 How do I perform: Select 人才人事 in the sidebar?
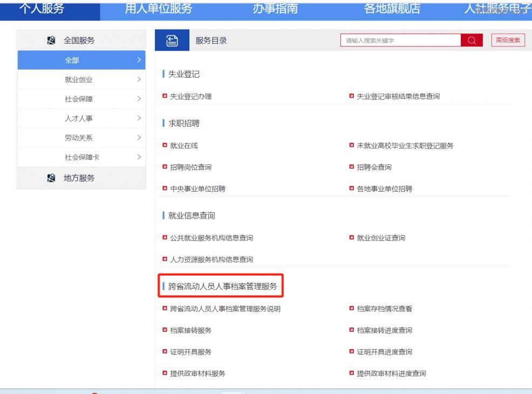coord(79,119)
